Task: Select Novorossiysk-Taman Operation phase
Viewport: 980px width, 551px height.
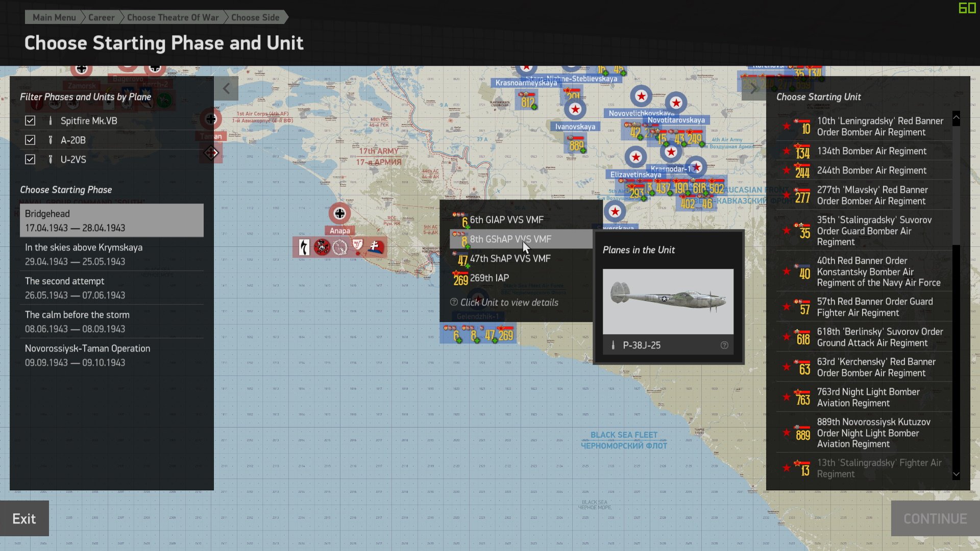Action: pyautogui.click(x=111, y=355)
